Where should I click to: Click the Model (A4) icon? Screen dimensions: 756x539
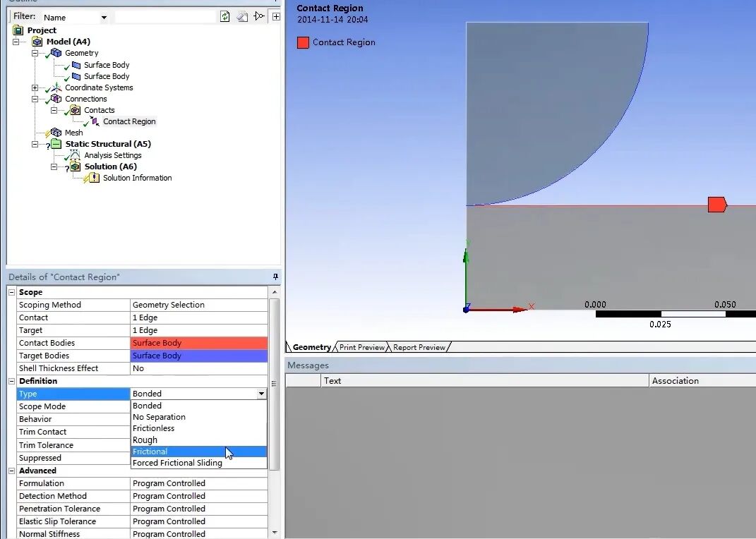tap(37, 42)
